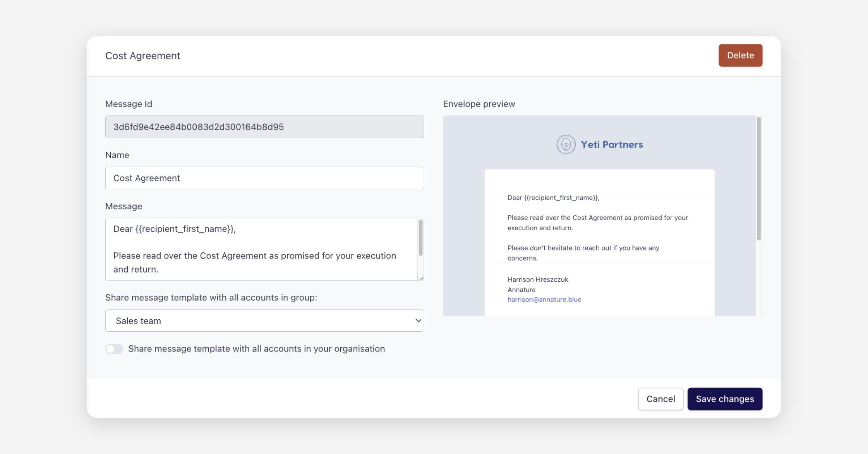Toggle sharing with all organisation accounts
The width and height of the screenshot is (868, 454).
[x=114, y=349]
